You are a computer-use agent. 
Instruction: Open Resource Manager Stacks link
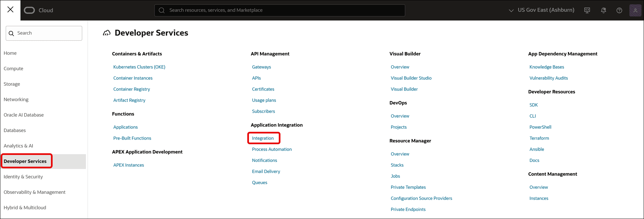[x=397, y=165]
